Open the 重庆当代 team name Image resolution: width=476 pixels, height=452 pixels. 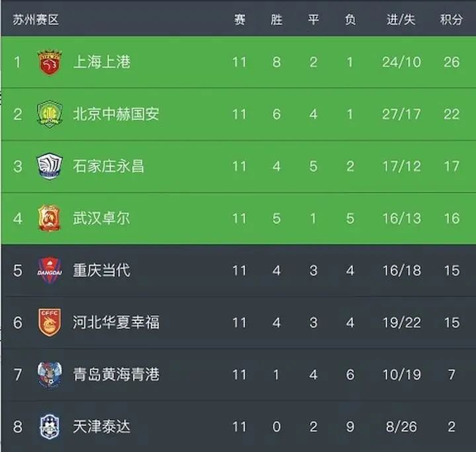[102, 270]
